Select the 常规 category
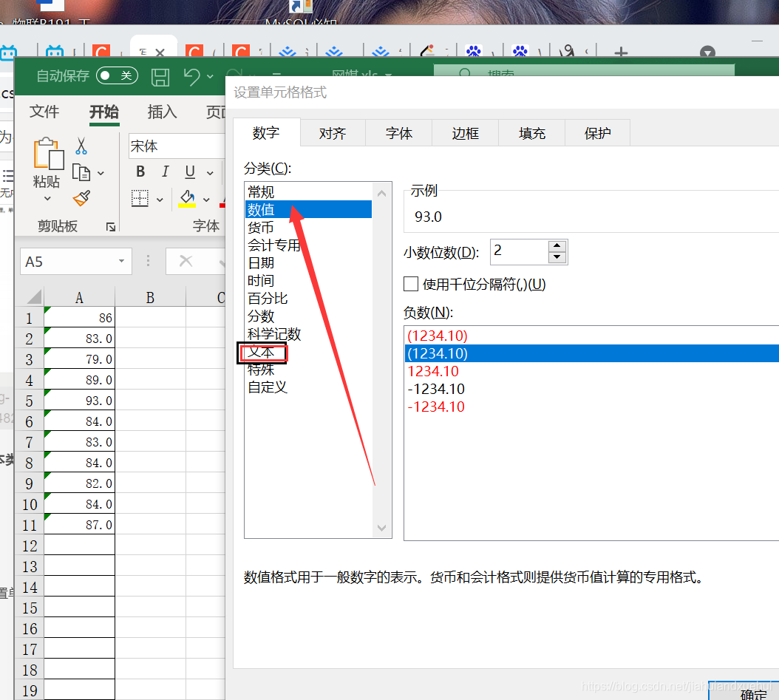Screen dimensions: 779x700 tap(308, 191)
